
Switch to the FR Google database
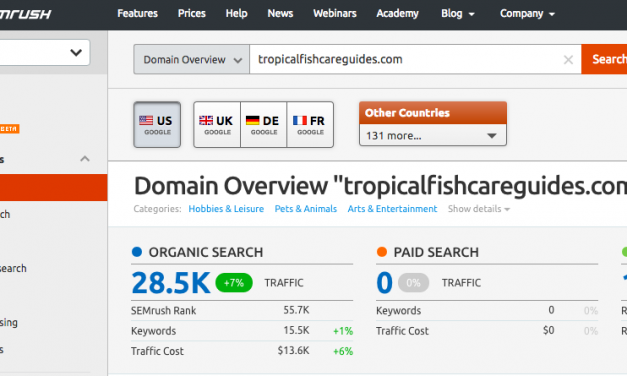pos(310,125)
